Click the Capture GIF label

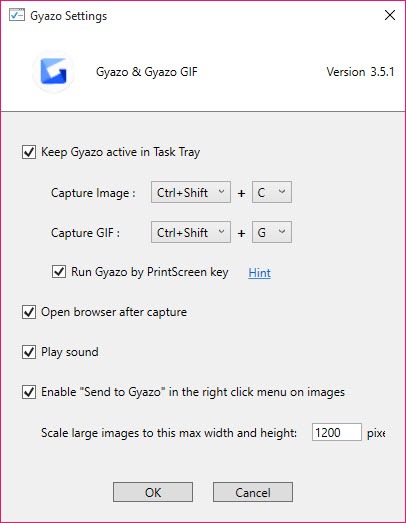(85, 232)
